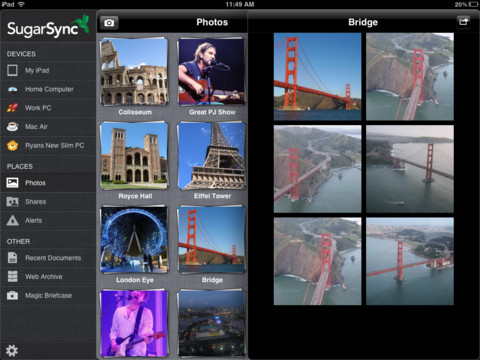Tap the share icon in Bridge header
The height and width of the screenshot is (360, 480).
(x=463, y=22)
